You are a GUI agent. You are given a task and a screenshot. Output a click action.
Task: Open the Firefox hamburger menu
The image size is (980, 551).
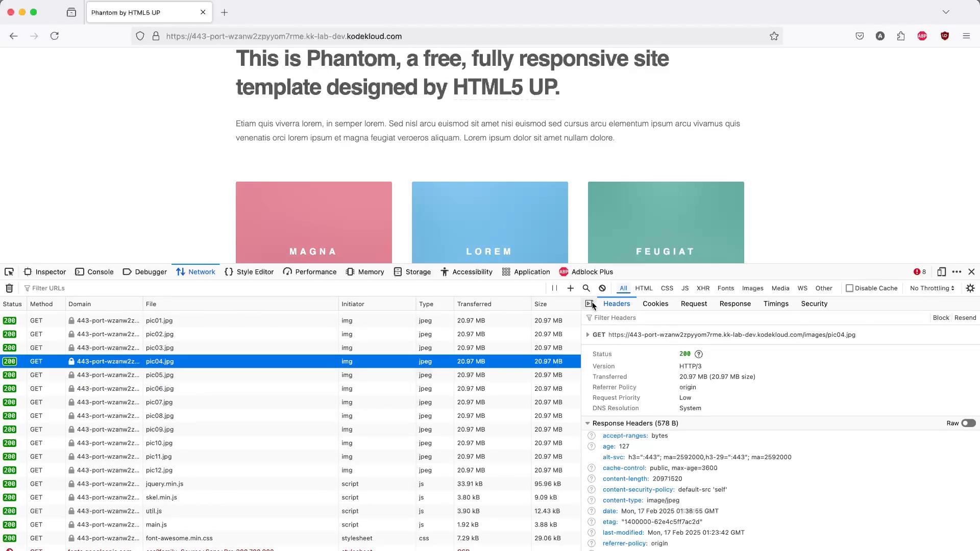pyautogui.click(x=966, y=36)
